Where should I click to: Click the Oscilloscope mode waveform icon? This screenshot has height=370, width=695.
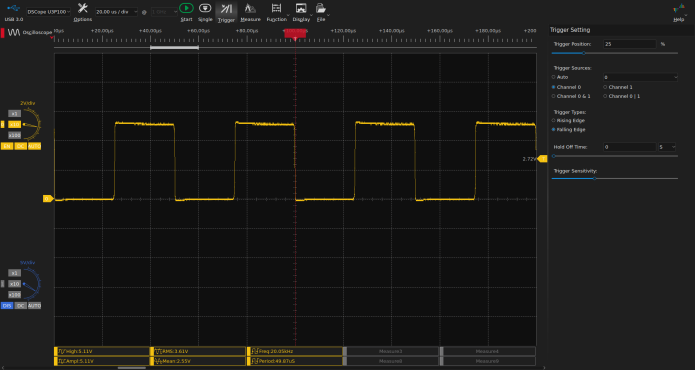pyautogui.click(x=14, y=32)
